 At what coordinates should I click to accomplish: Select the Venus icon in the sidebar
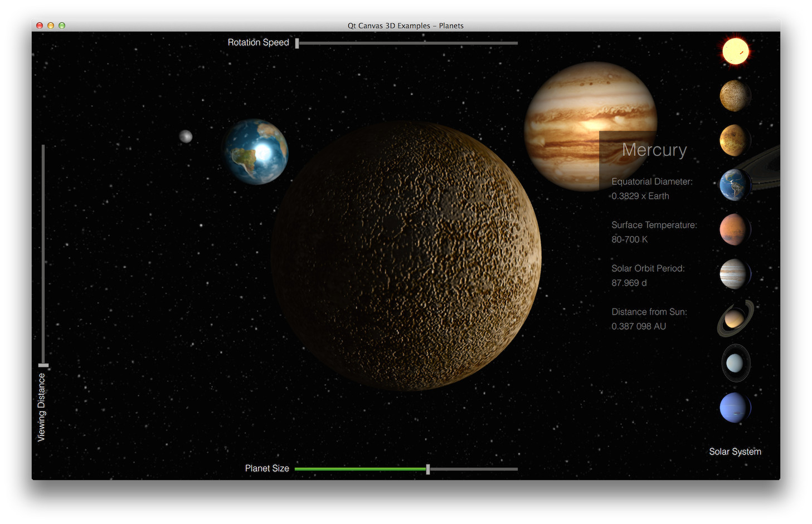[735, 140]
